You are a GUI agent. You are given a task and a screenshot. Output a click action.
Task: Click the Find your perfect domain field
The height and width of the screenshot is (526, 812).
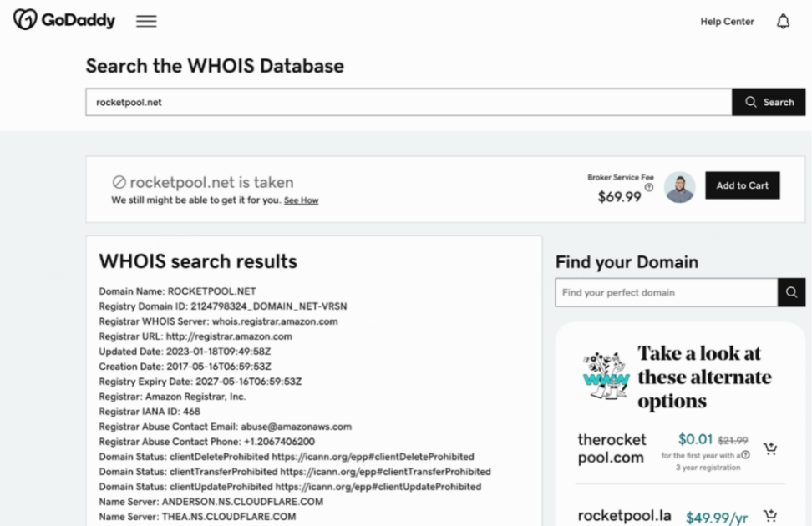click(x=667, y=292)
